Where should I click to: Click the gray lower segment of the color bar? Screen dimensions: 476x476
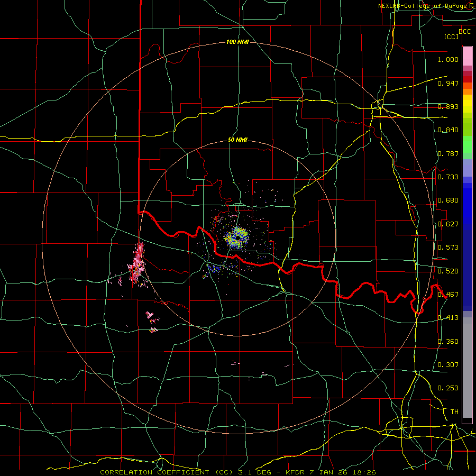point(467,368)
